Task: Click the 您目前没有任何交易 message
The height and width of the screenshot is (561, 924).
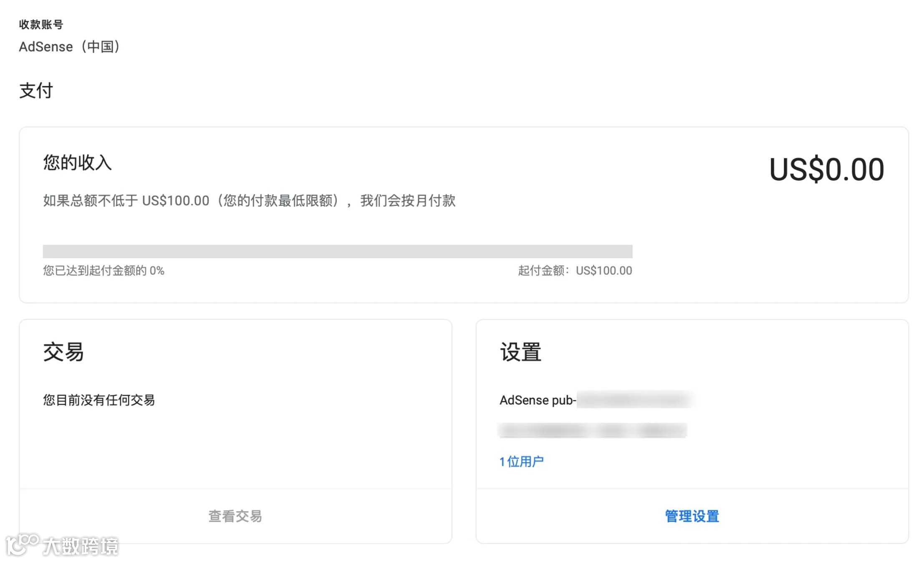Action: pyautogui.click(x=99, y=400)
